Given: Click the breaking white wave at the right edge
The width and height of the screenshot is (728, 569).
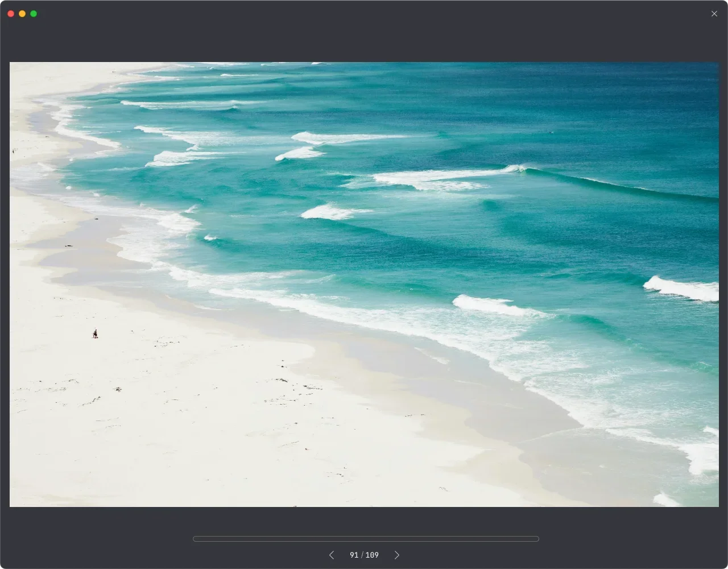Looking at the screenshot, I should point(682,289).
